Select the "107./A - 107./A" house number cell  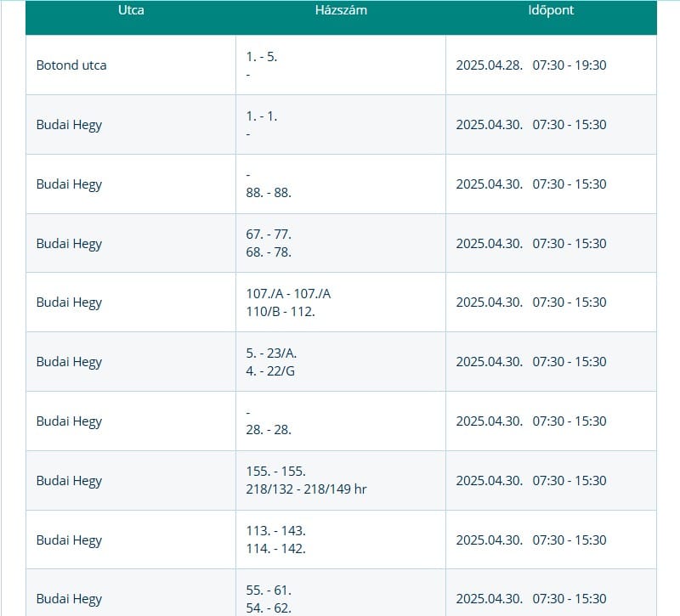click(288, 294)
